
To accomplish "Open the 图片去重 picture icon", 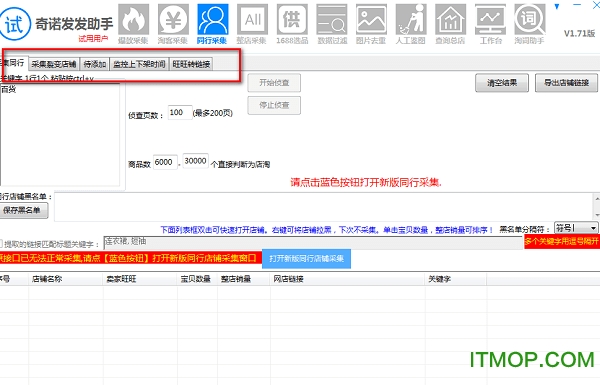I will [x=371, y=24].
